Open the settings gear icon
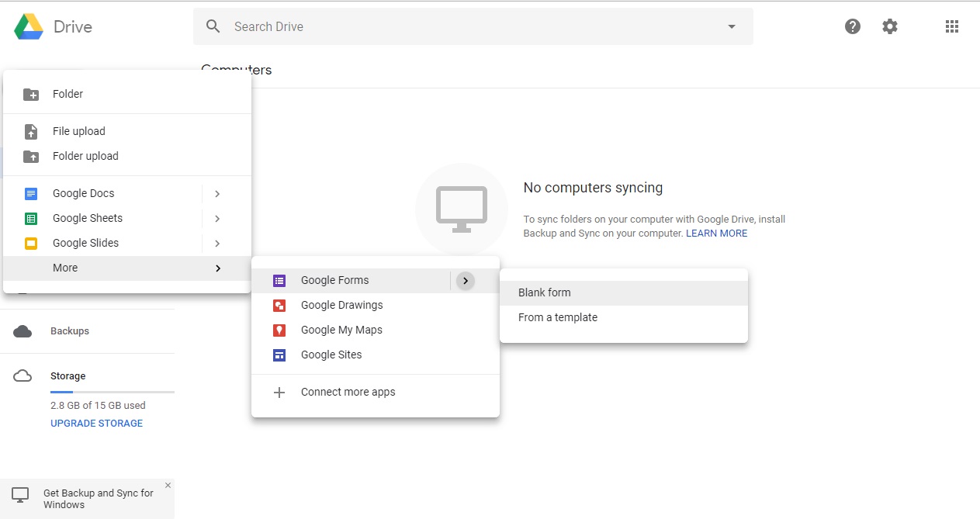 pos(890,26)
